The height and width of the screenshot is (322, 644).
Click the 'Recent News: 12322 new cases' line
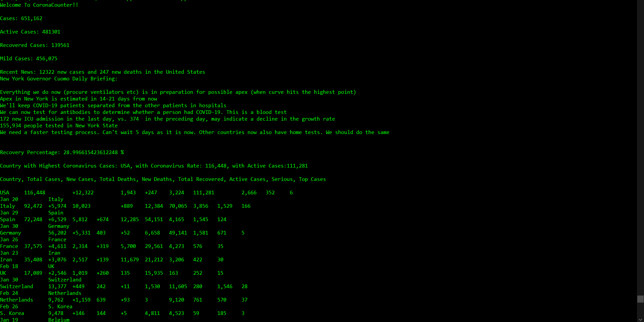click(x=103, y=72)
